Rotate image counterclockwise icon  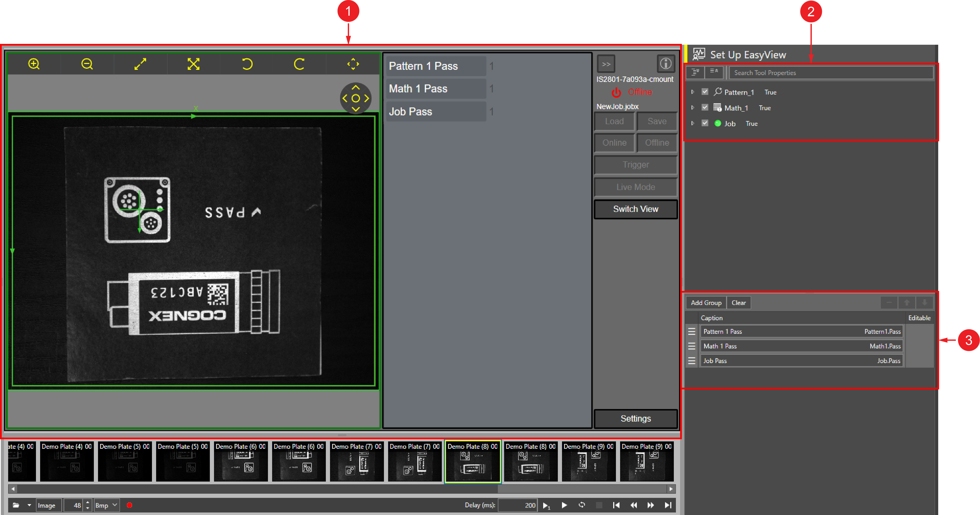(247, 64)
